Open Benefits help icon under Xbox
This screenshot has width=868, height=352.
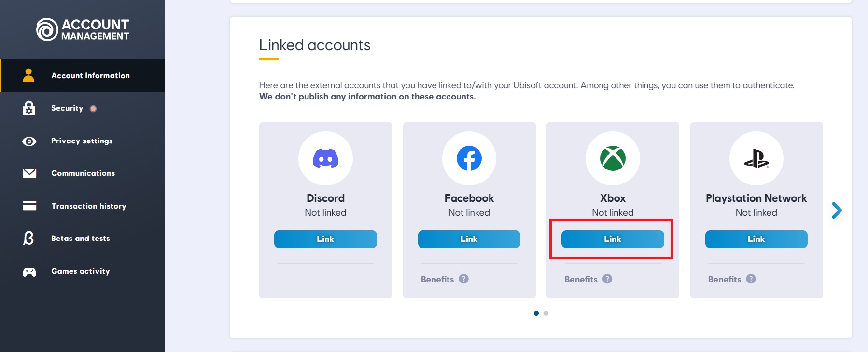tap(607, 279)
